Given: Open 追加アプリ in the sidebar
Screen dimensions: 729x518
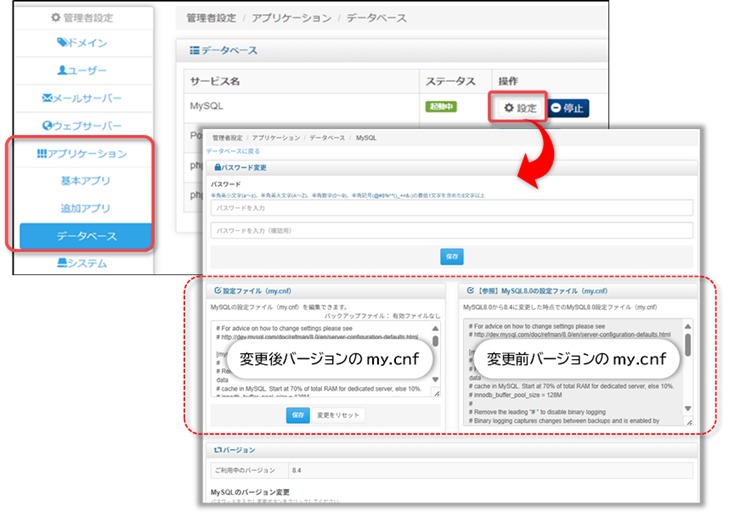Looking at the screenshot, I should (84, 209).
